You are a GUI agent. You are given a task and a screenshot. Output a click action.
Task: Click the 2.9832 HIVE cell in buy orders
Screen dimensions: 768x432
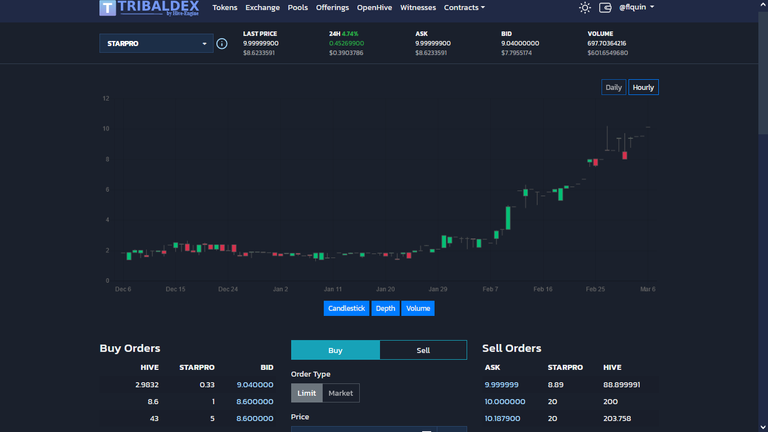tap(147, 384)
